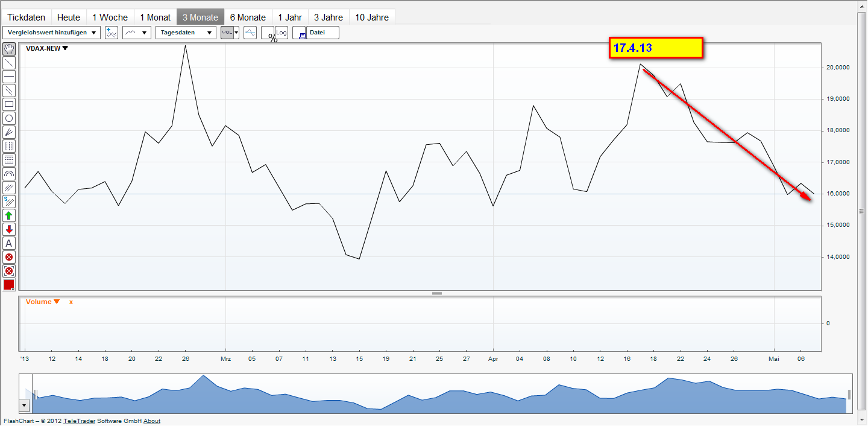This screenshot has height=426, width=868.
Task: Switch to the 1 Monat tab
Action: [x=156, y=17]
